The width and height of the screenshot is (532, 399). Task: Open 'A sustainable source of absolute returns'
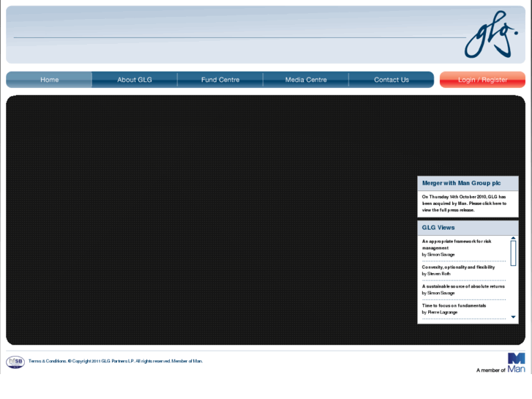(x=463, y=286)
